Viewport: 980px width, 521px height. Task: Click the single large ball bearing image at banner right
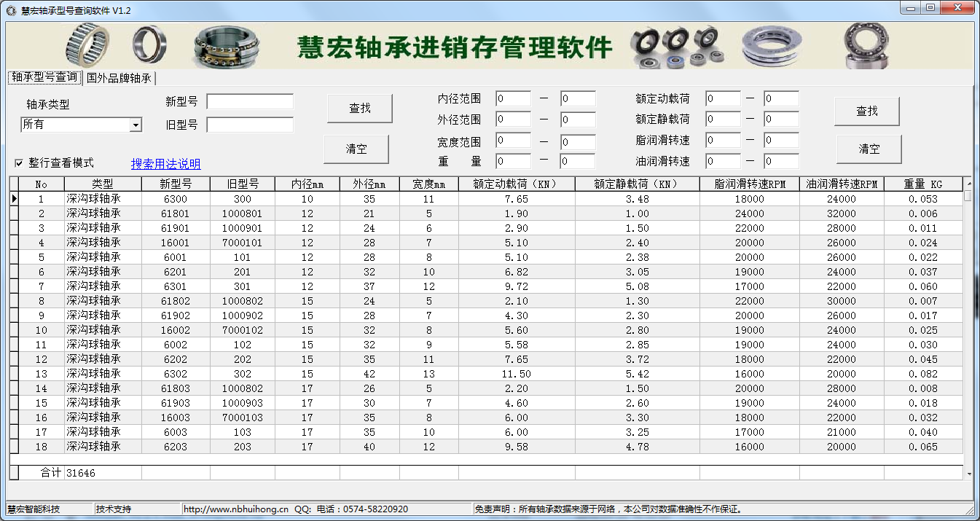(x=866, y=45)
